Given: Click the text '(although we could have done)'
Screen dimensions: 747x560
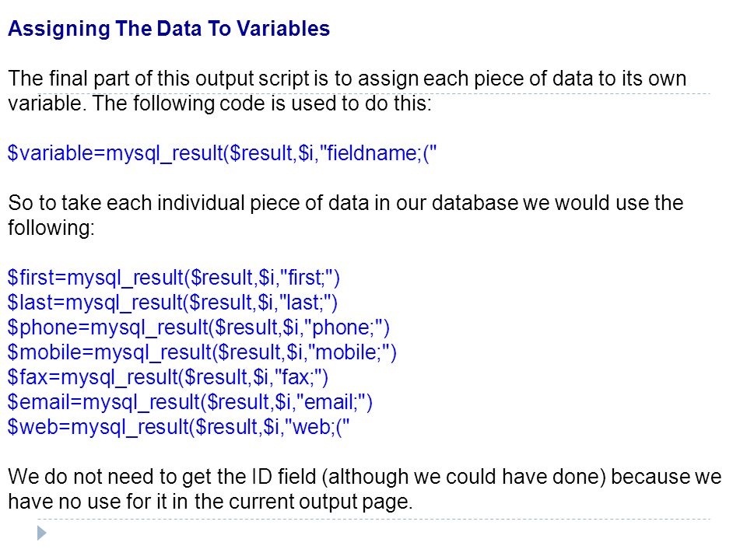Looking at the screenshot, I should pyautogui.click(x=464, y=477).
